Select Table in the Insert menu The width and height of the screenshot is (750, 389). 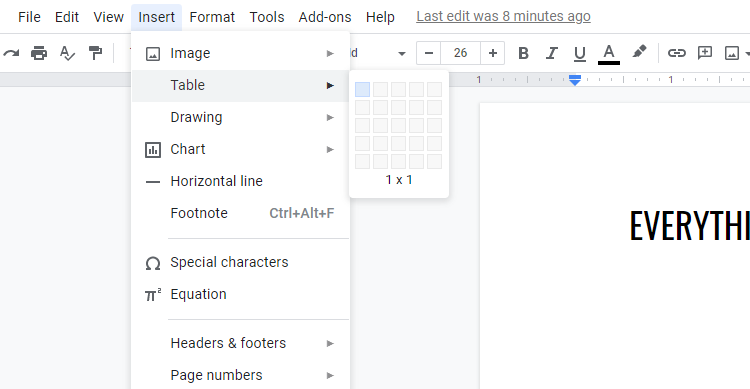(x=241, y=85)
